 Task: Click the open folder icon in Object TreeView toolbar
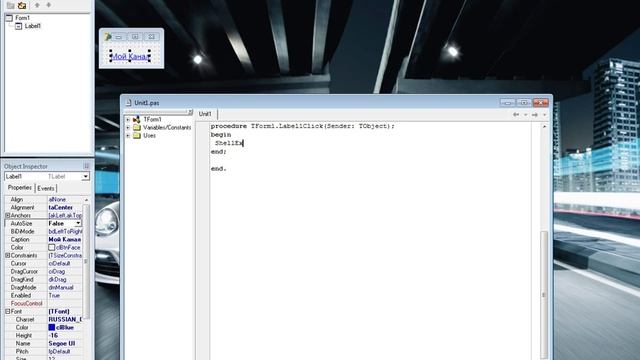pos(22,5)
